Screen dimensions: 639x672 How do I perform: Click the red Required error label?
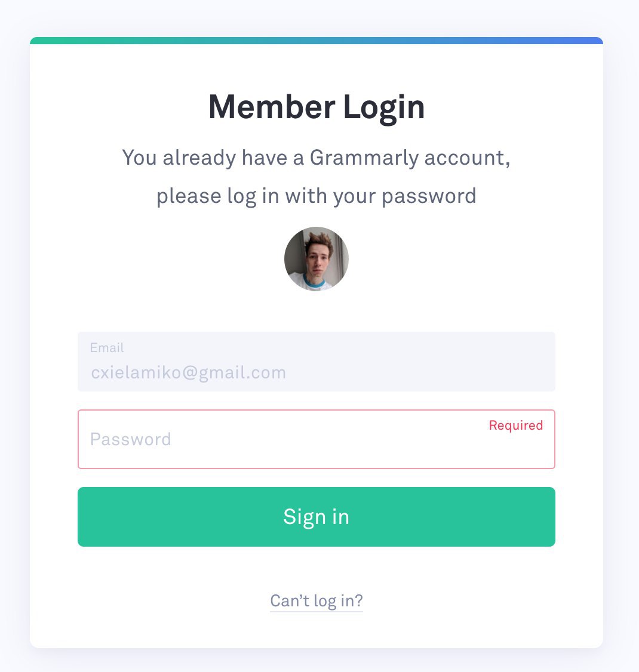pyautogui.click(x=516, y=425)
